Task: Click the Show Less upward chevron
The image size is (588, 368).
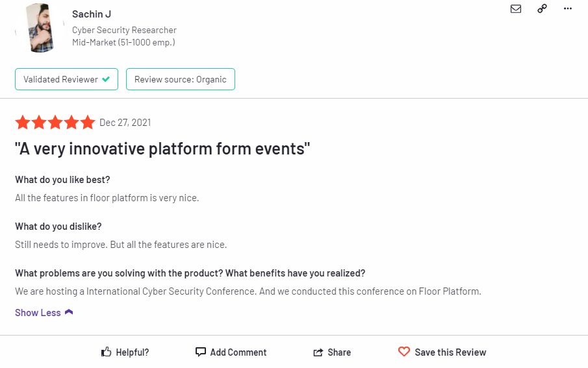Action: [69, 312]
